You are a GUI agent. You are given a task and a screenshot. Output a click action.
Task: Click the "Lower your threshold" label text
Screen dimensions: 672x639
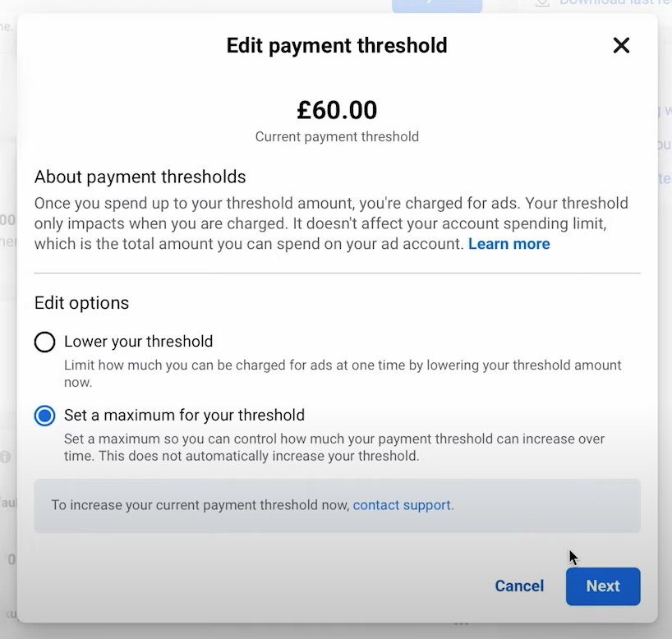(x=138, y=342)
